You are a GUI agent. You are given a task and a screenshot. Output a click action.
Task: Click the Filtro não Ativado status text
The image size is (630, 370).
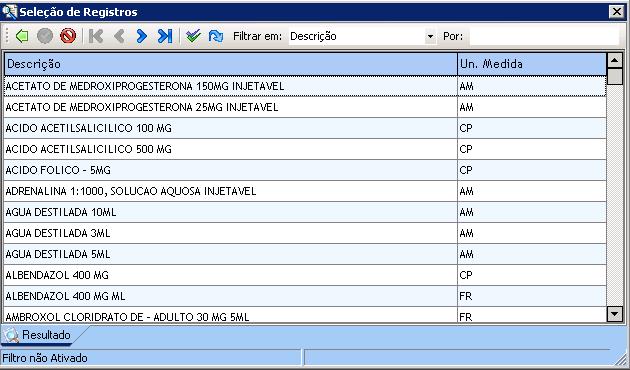point(45,358)
